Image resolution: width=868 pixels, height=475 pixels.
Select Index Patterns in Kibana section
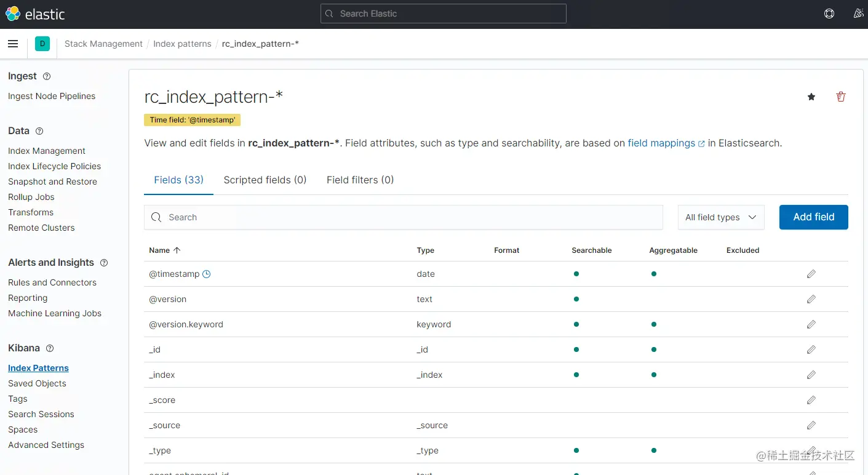pos(38,368)
